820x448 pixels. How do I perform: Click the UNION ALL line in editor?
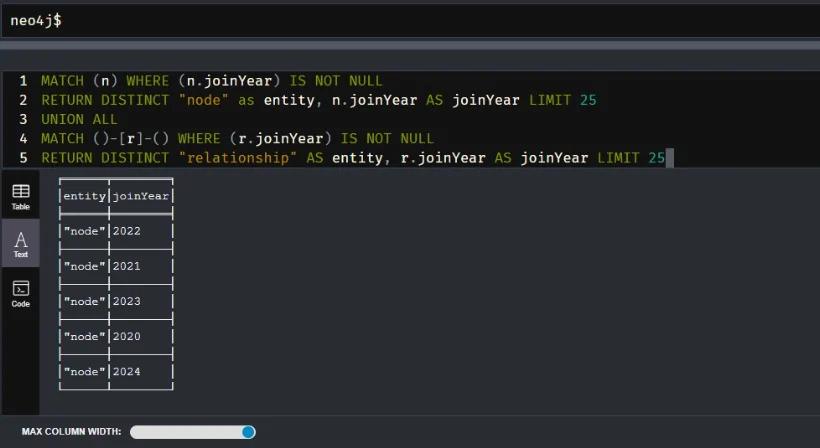pos(79,119)
